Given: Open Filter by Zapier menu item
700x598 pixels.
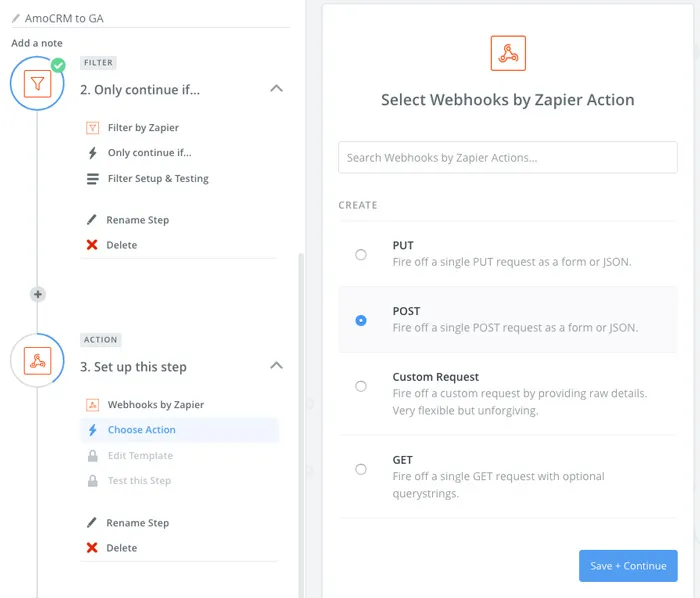Looking at the screenshot, I should pos(143,128).
